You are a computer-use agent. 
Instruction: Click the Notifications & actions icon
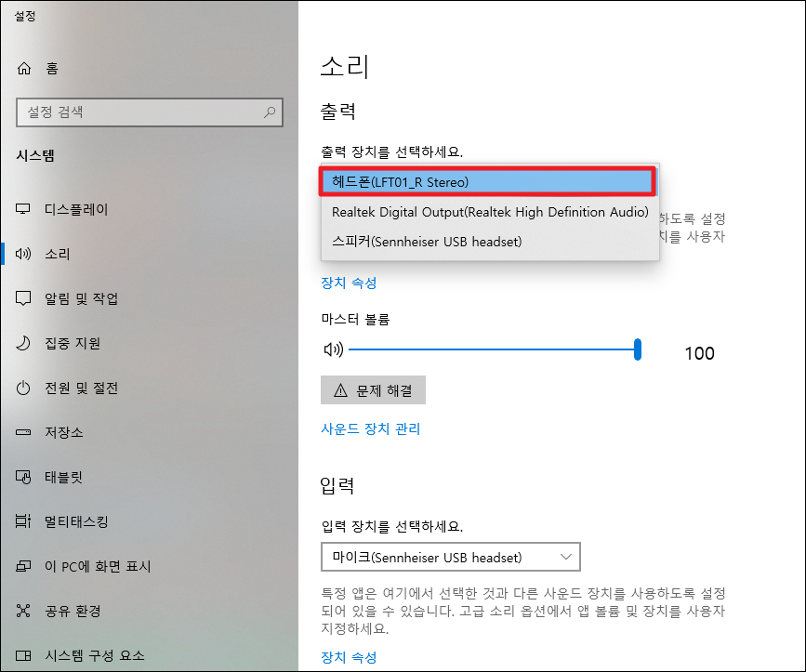tap(24, 298)
